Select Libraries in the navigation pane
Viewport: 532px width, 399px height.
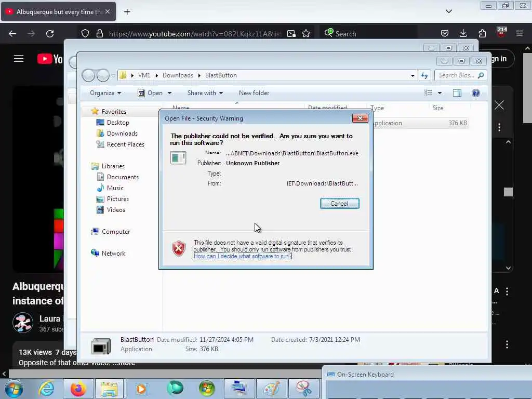click(x=113, y=166)
